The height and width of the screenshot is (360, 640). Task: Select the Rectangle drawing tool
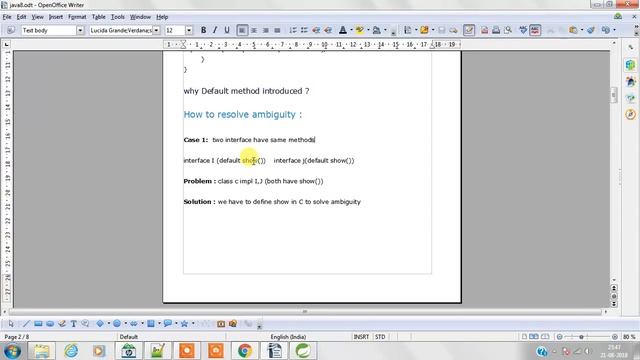coord(38,324)
